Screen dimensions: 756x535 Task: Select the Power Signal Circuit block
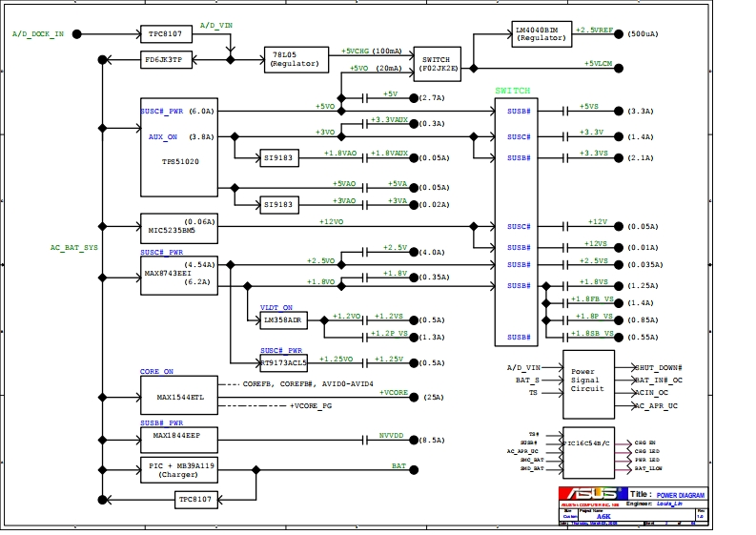point(587,381)
